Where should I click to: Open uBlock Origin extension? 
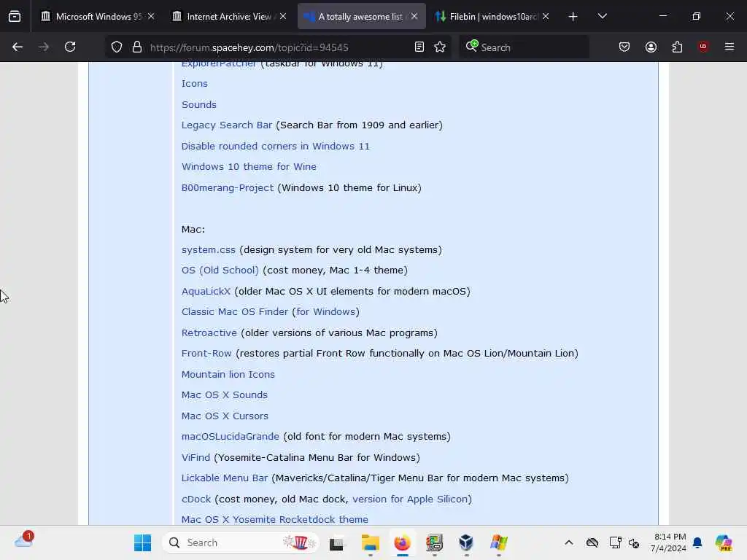[703, 47]
